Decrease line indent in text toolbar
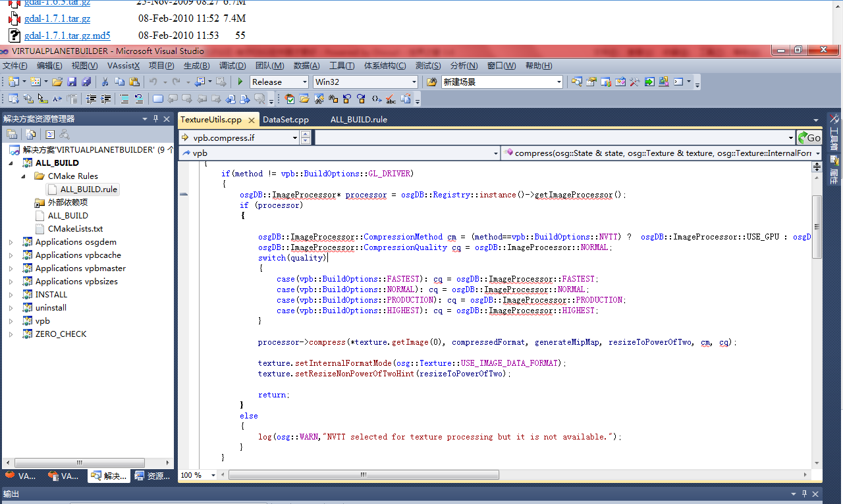Screen dimensions: 843x504 (x=90, y=99)
